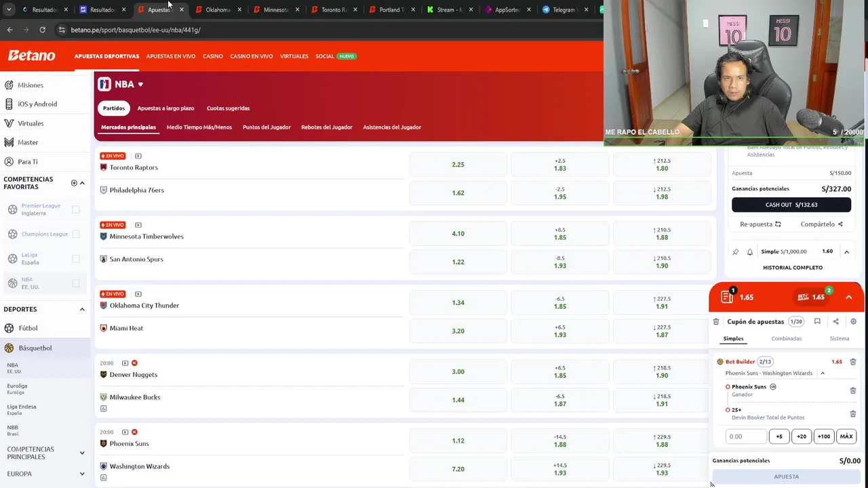Open Historial Completo link
Image resolution: width=868 pixels, height=488 pixels.
[x=793, y=268]
